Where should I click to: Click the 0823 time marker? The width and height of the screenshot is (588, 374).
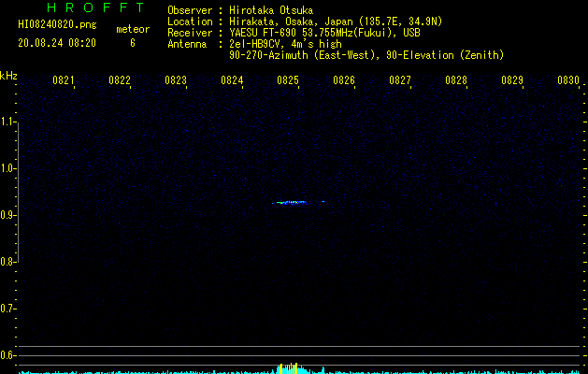(175, 80)
